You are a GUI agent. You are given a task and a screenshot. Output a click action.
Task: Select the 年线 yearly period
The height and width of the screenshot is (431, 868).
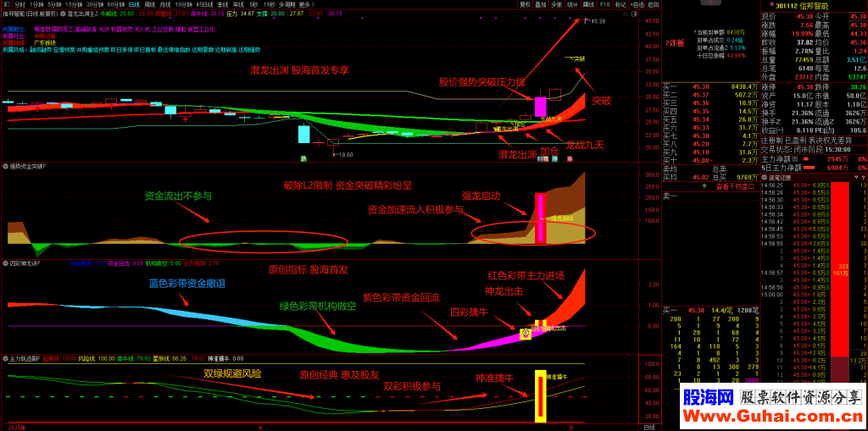238,4
